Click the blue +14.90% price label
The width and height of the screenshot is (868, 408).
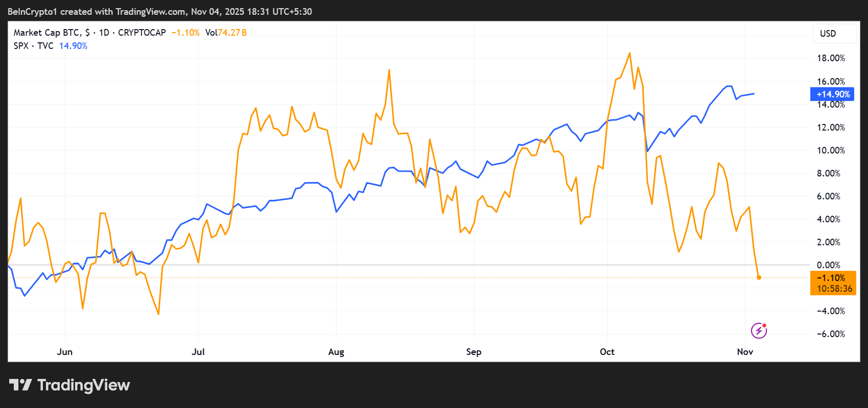pyautogui.click(x=832, y=94)
